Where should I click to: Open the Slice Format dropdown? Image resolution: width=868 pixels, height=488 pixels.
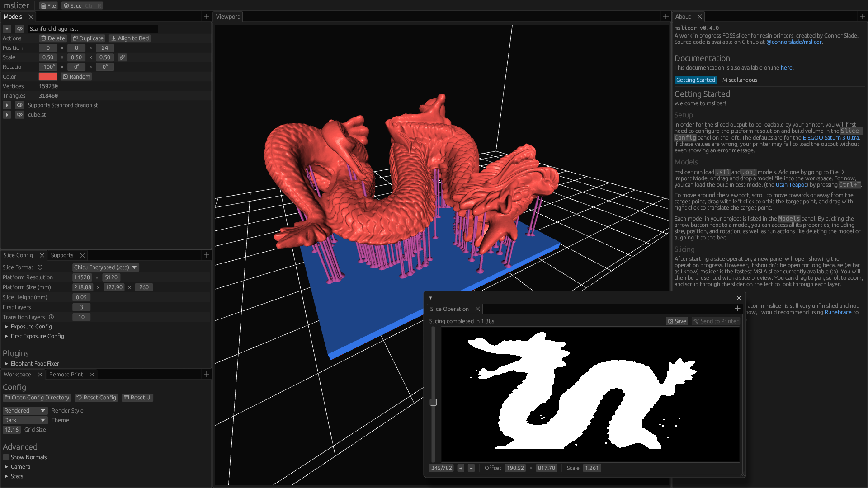(105, 267)
